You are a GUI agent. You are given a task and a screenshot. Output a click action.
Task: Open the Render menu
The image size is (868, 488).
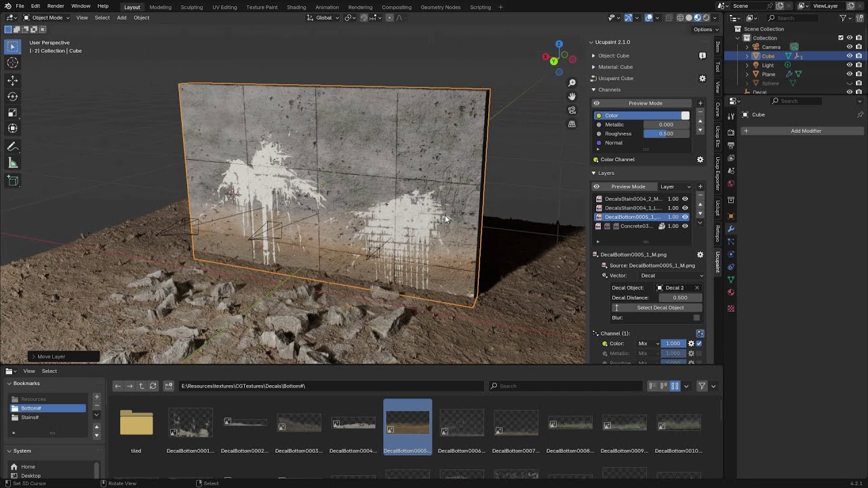56,6
